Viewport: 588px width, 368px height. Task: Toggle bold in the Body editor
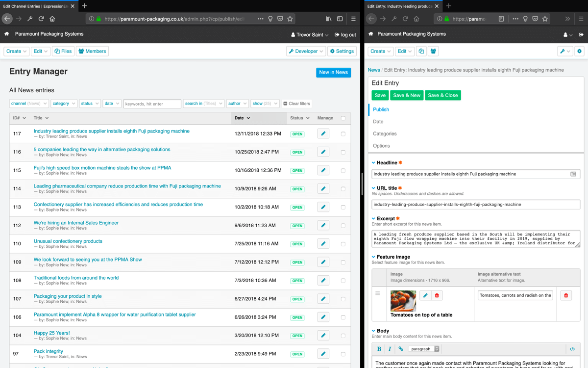[379, 349]
